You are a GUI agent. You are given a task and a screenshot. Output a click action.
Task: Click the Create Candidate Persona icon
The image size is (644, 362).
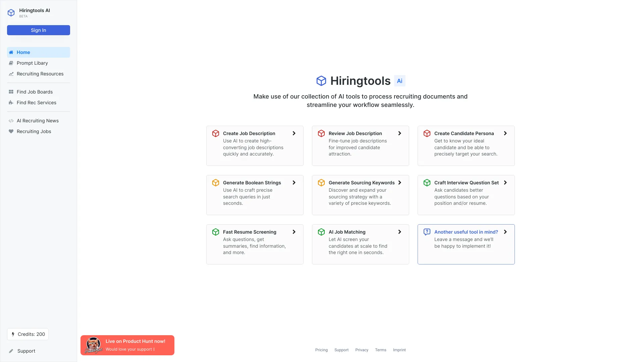pyautogui.click(x=427, y=133)
